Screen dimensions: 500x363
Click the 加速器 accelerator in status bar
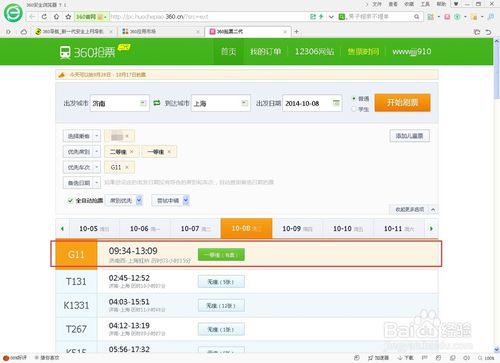pyautogui.click(x=379, y=358)
